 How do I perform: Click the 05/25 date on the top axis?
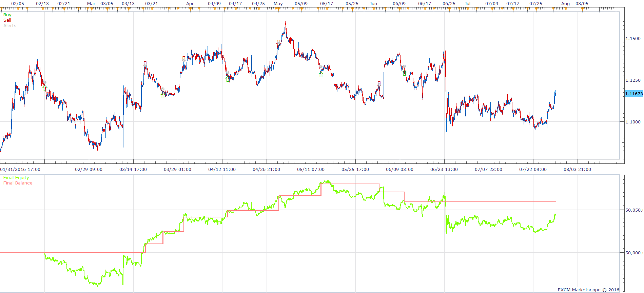pyautogui.click(x=352, y=3)
